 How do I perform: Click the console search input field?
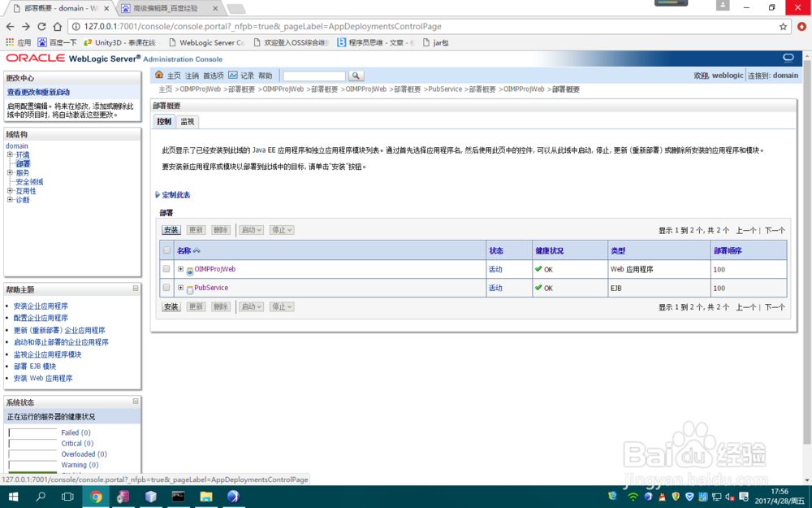click(314, 76)
